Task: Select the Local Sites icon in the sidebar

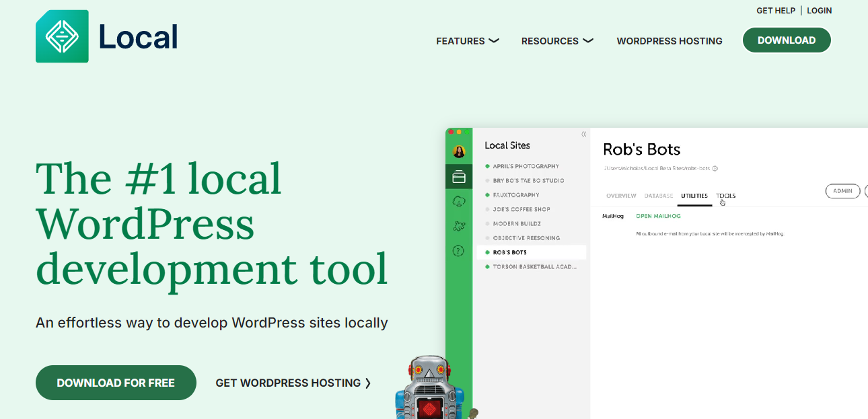Action: coord(460,177)
